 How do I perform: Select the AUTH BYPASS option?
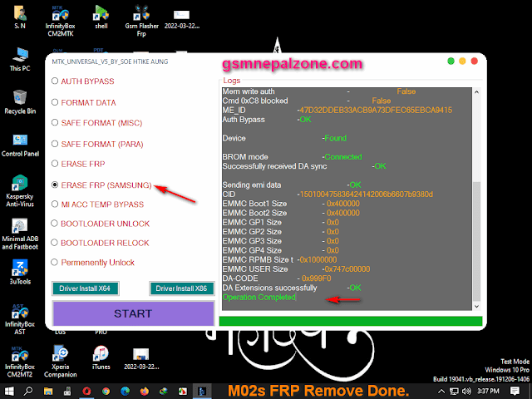point(83,81)
